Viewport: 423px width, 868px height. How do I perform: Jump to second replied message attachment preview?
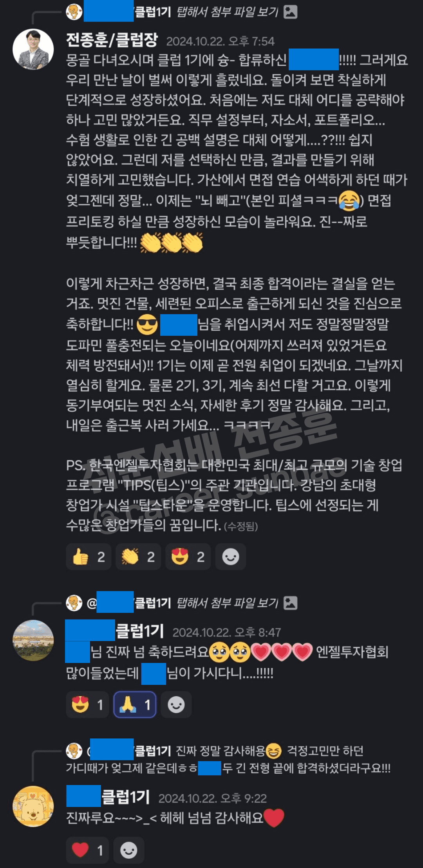227,603
